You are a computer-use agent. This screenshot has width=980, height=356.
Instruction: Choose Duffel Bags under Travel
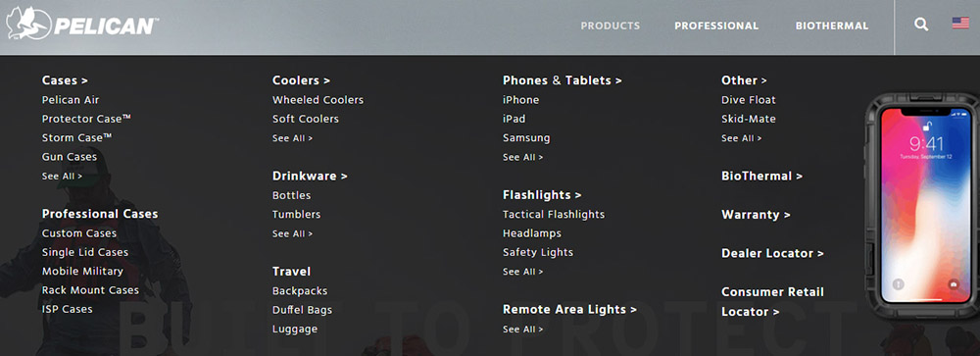click(303, 310)
